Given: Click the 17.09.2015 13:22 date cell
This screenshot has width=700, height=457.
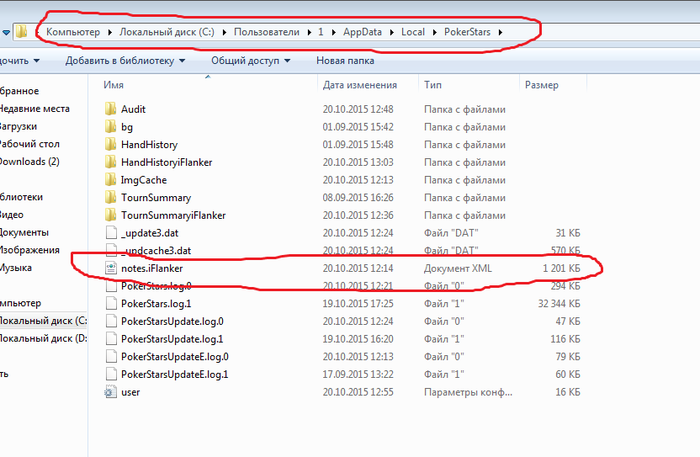Looking at the screenshot, I should click(x=358, y=374).
